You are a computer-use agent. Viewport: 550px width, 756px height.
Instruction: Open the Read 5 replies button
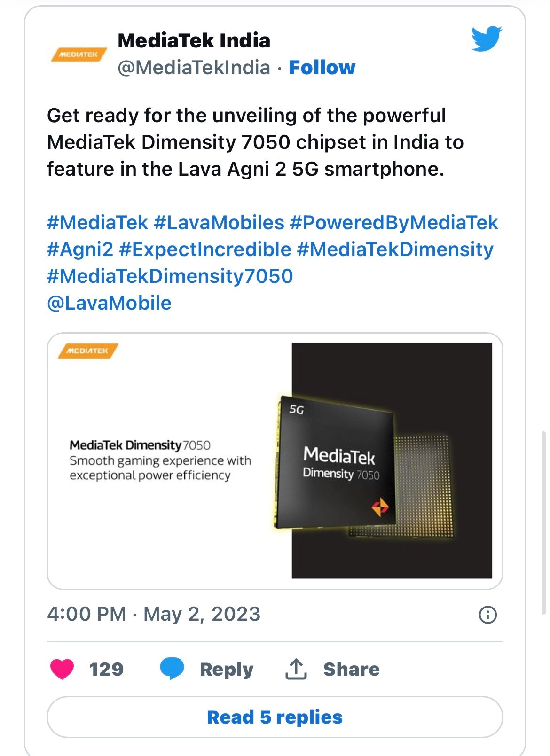[275, 717]
